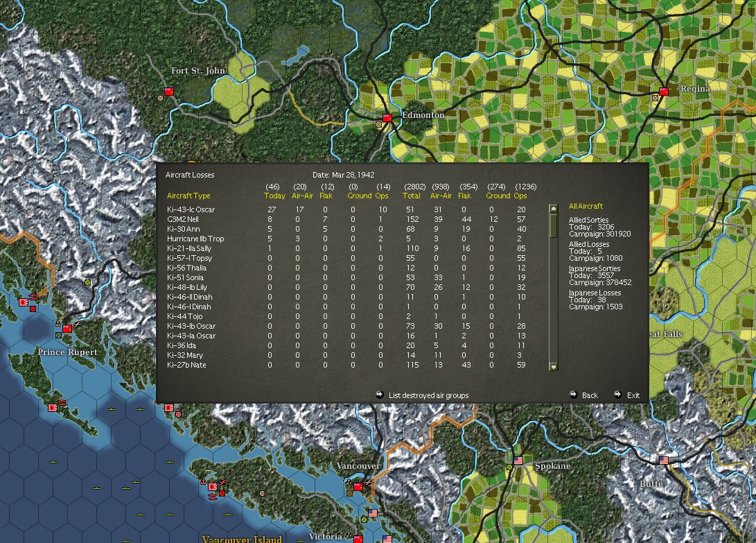Select the red base flag at Edmonton

[x=387, y=117]
